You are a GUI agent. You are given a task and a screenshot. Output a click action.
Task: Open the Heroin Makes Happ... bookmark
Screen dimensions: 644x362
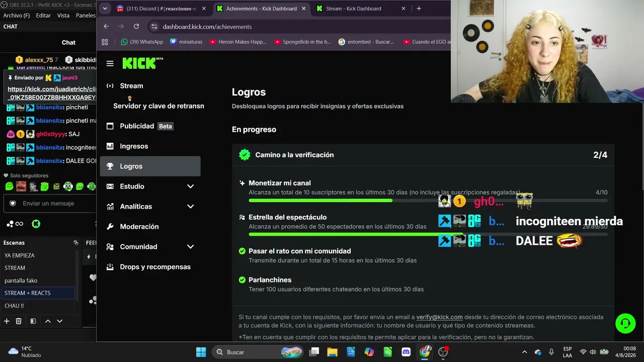tap(238, 42)
